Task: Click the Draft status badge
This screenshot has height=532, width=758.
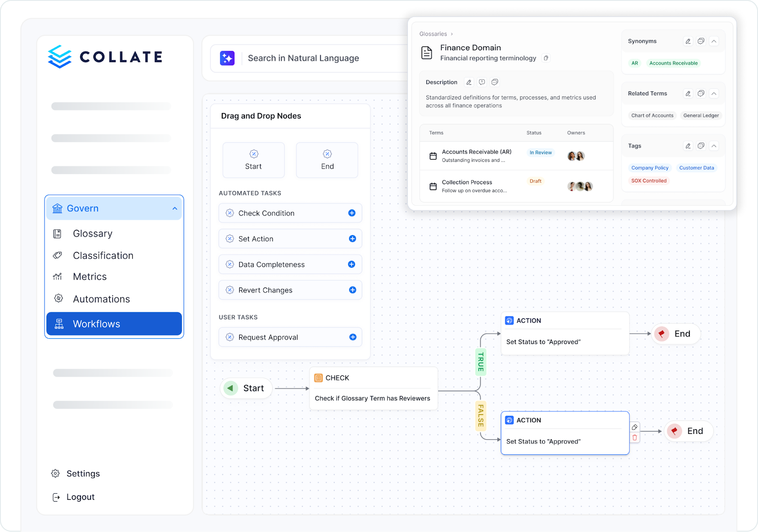Action: pos(535,181)
